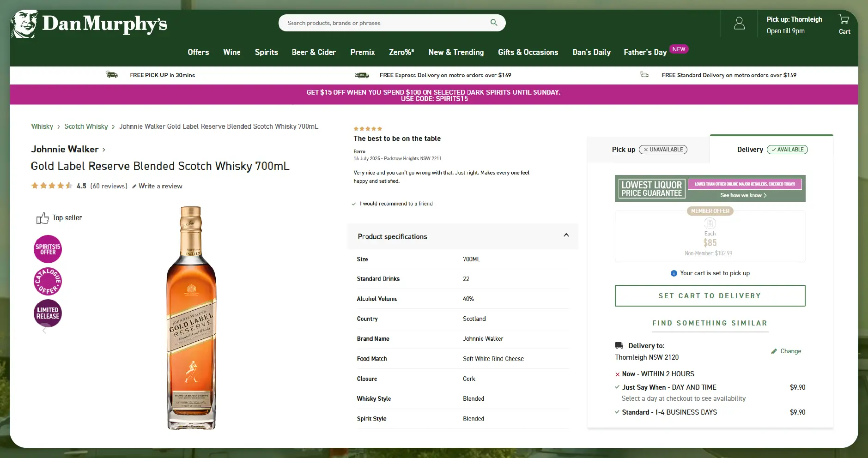
Task: Open the user account icon
Action: point(739,24)
